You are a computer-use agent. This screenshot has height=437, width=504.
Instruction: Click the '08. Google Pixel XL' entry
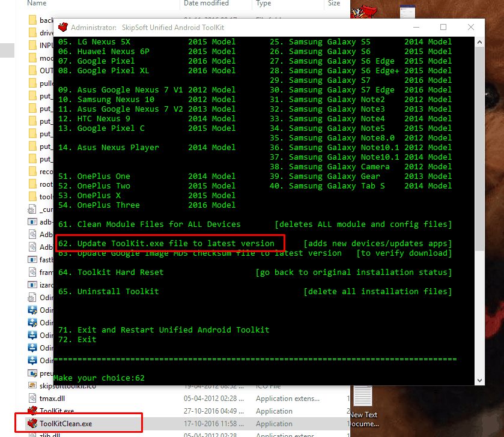click(x=103, y=71)
